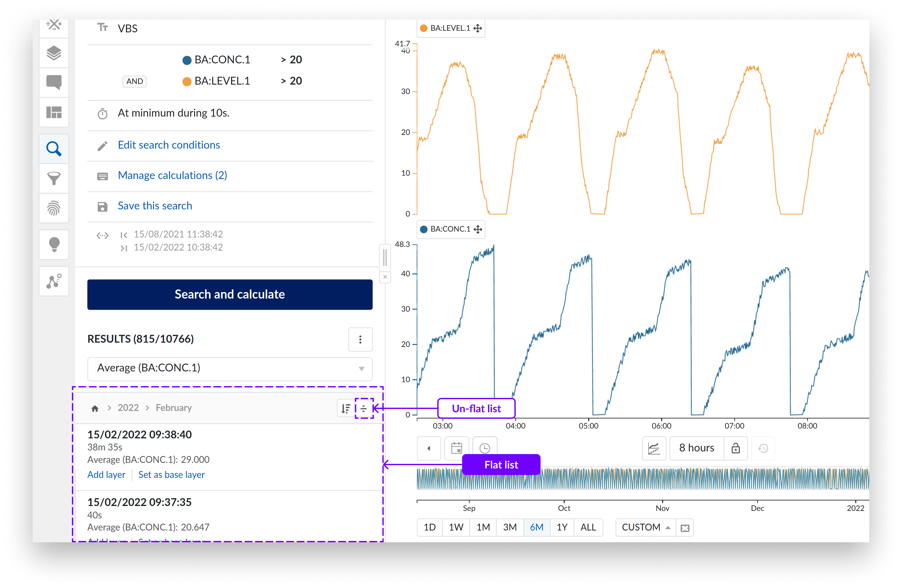Screen dimensions: 902x588
Task: Open the fingerprint icon in sidebar
Action: 54,208
